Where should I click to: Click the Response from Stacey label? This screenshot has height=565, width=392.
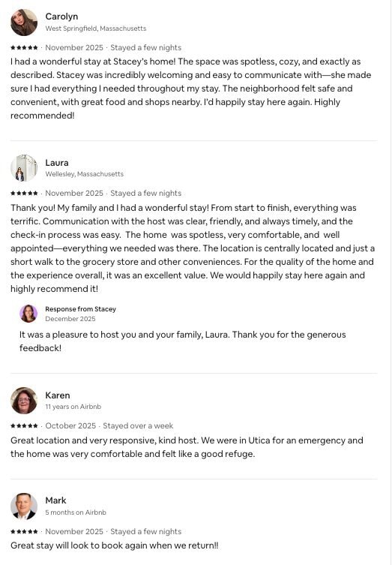(81, 309)
